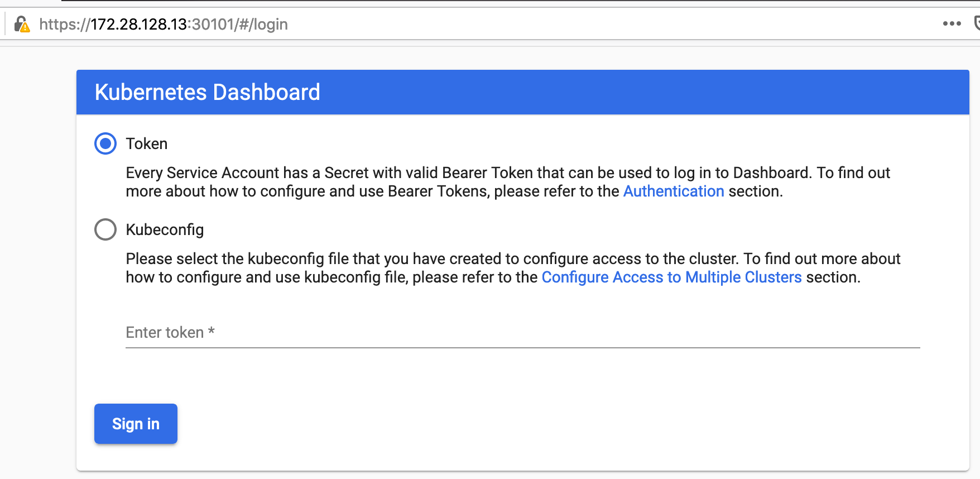Click the Token option label text
This screenshot has width=980, height=479.
point(147,144)
